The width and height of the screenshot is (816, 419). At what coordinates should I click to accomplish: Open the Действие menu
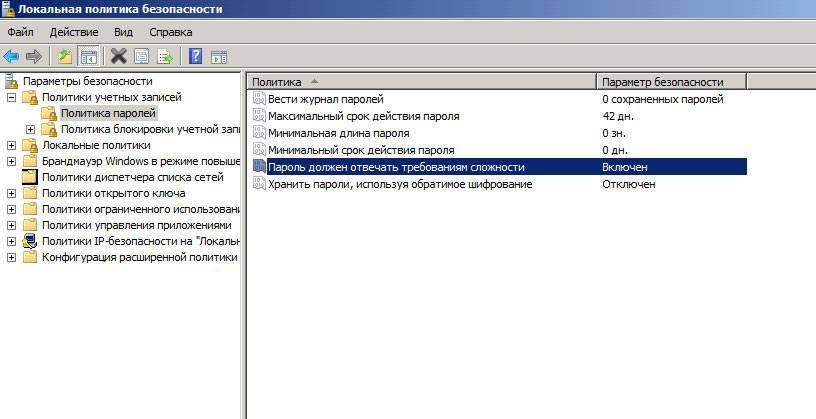click(x=73, y=32)
